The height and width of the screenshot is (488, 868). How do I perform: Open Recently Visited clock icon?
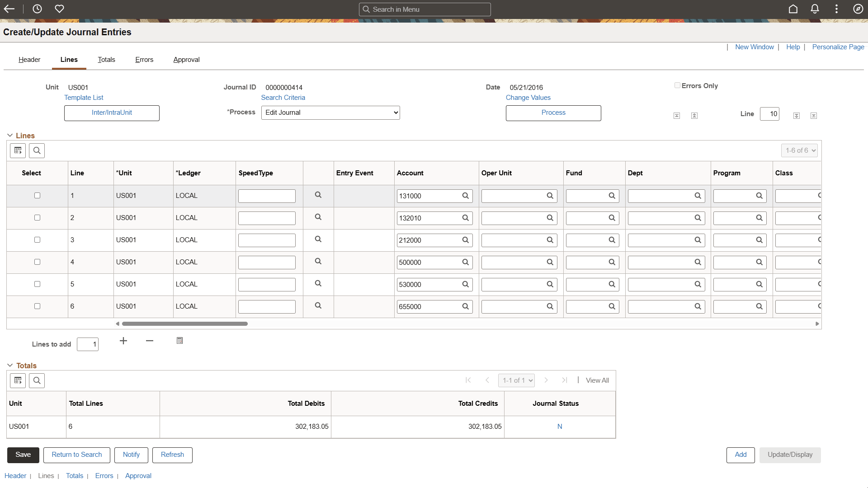pyautogui.click(x=37, y=9)
